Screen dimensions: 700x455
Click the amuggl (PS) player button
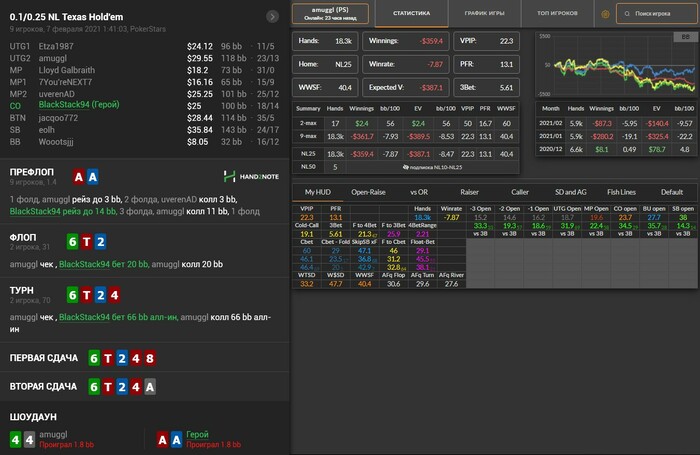[330, 13]
